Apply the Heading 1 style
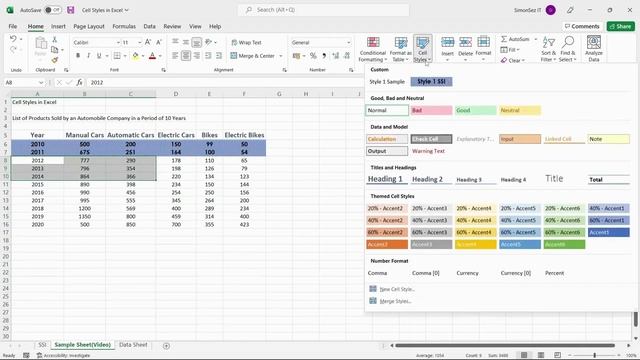The width and height of the screenshot is (640, 360). click(x=387, y=179)
